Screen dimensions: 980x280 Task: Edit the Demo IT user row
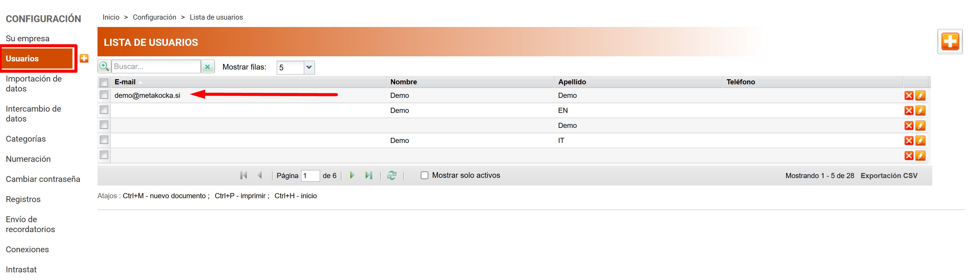[920, 141]
